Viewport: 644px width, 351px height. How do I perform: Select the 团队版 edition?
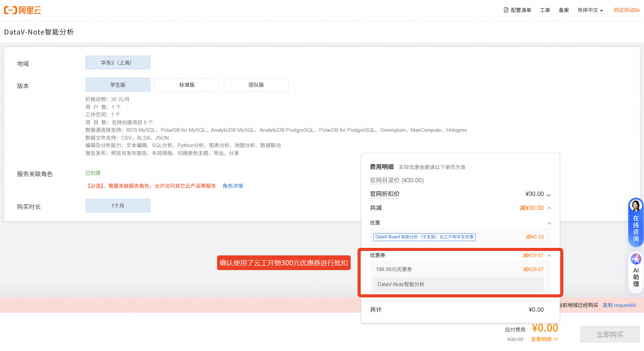coord(256,85)
